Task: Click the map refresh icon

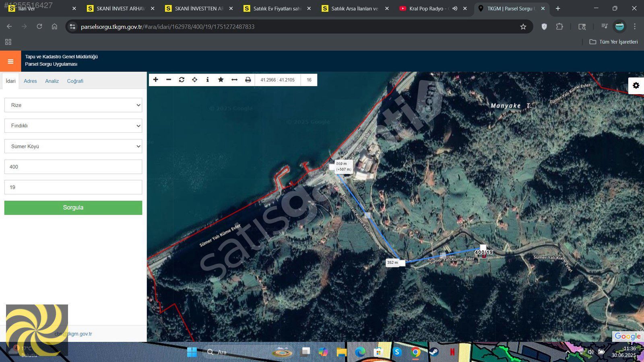Action: click(182, 80)
